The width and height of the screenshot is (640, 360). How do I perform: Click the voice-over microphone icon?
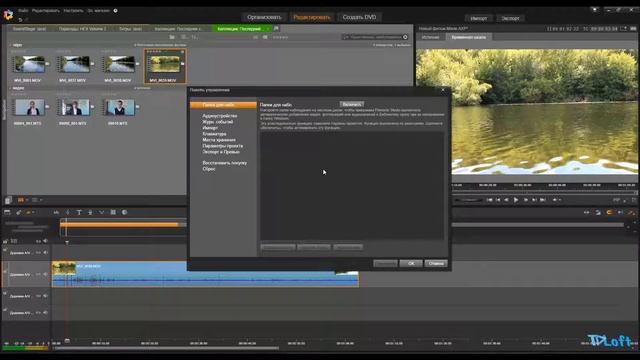90,212
